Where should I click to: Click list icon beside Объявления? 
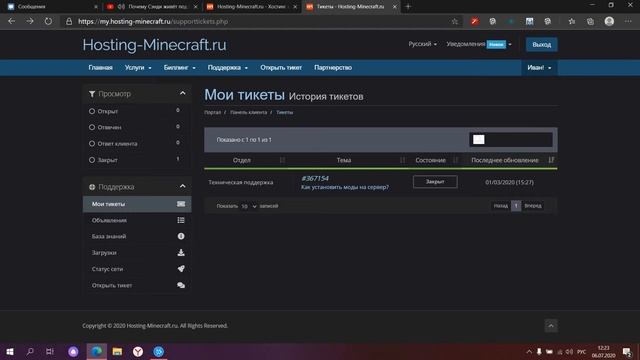click(181, 220)
